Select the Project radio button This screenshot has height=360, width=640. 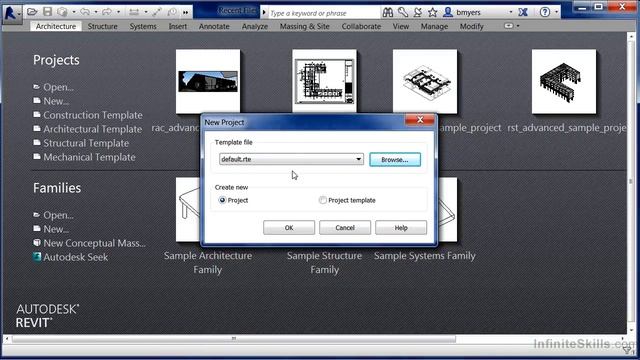(x=222, y=200)
